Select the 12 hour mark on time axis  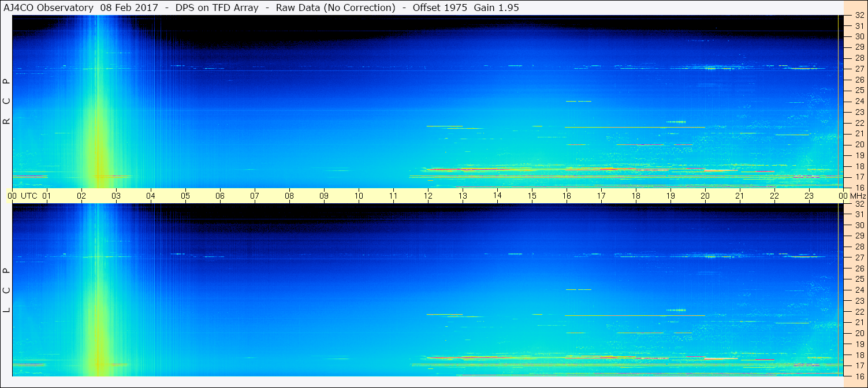coord(428,196)
